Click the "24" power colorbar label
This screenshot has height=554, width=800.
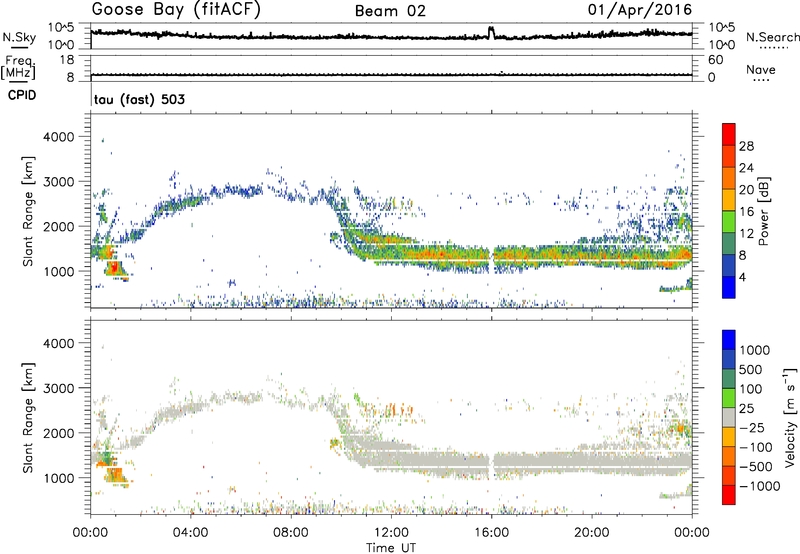click(746, 168)
